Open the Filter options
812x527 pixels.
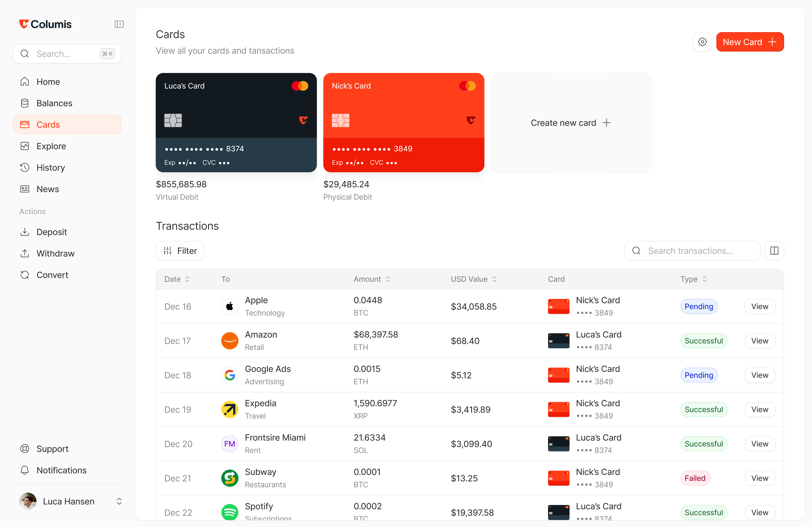pyautogui.click(x=180, y=251)
